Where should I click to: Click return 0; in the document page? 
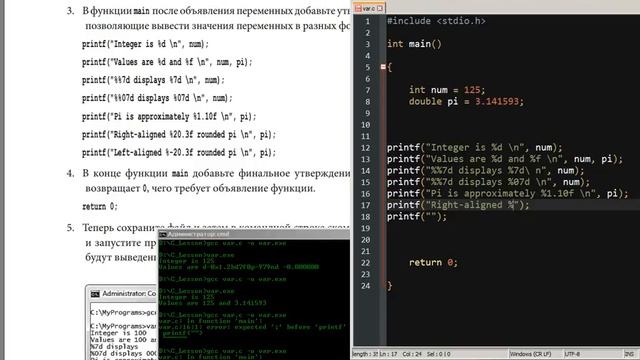coord(100,206)
